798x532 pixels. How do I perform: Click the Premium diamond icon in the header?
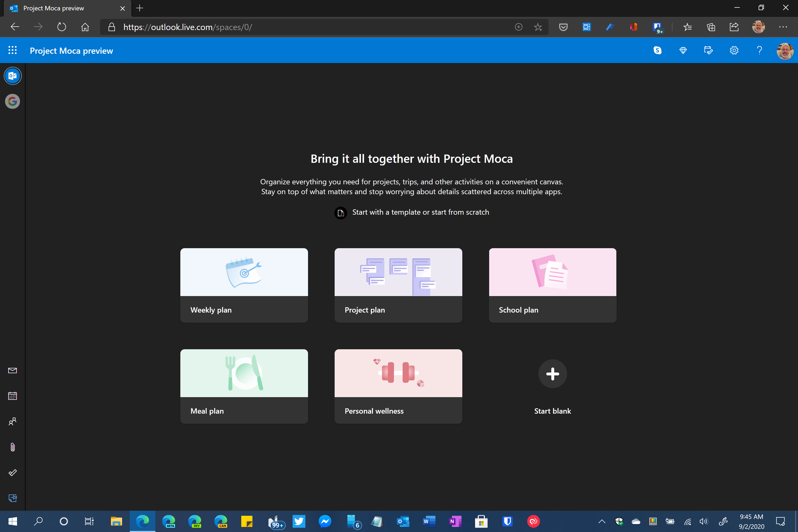683,50
